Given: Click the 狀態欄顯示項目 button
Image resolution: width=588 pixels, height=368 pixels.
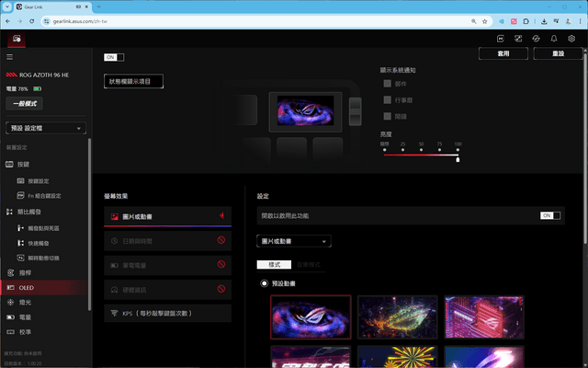Looking at the screenshot, I should click(x=133, y=82).
